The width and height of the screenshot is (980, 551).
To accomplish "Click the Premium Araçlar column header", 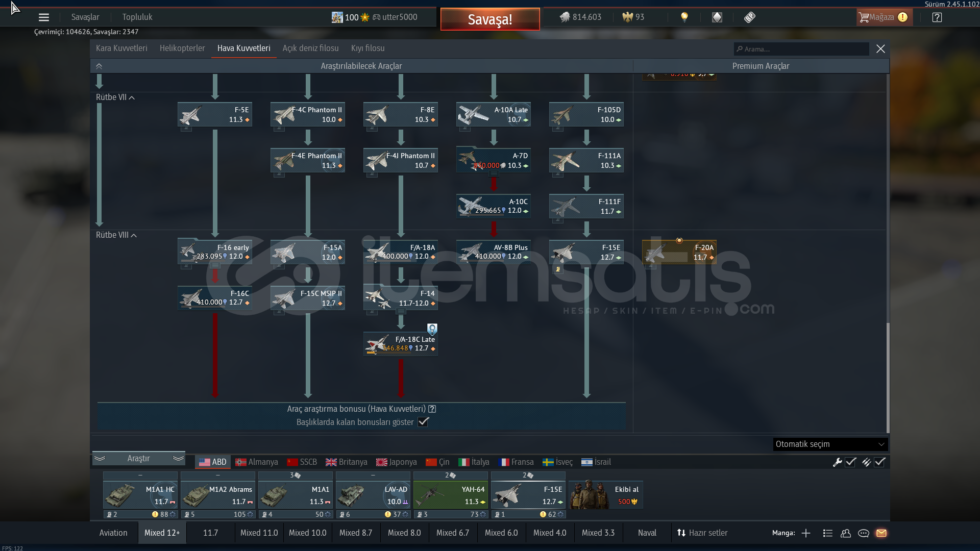I will click(761, 66).
